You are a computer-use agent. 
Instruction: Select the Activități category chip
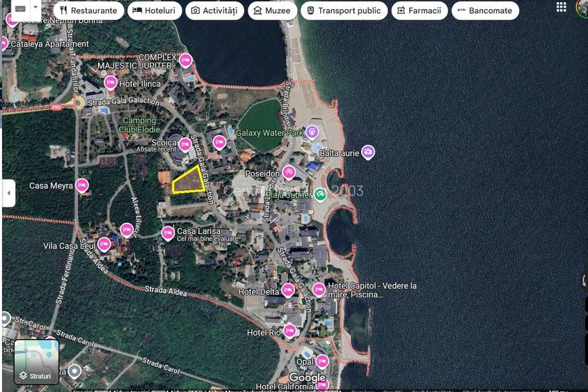(214, 10)
